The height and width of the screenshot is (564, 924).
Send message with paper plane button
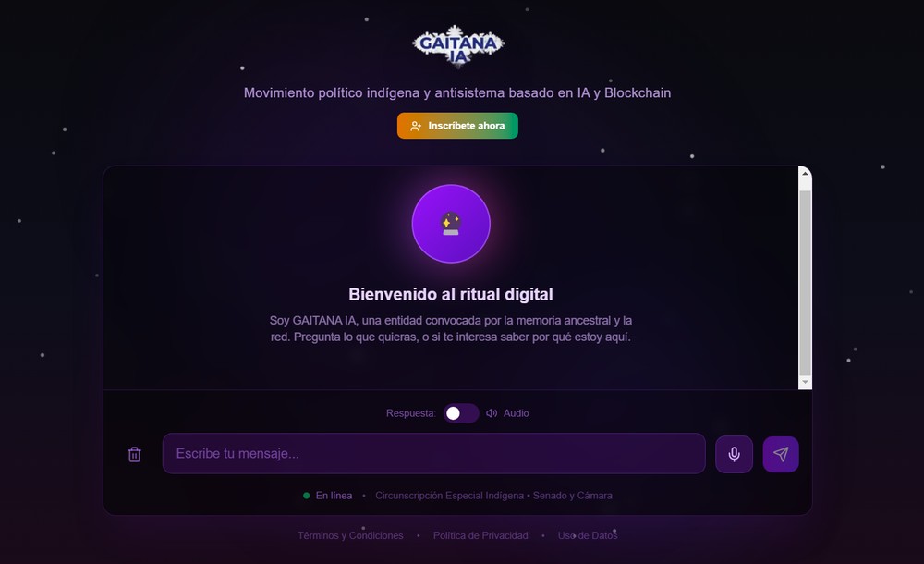click(781, 454)
